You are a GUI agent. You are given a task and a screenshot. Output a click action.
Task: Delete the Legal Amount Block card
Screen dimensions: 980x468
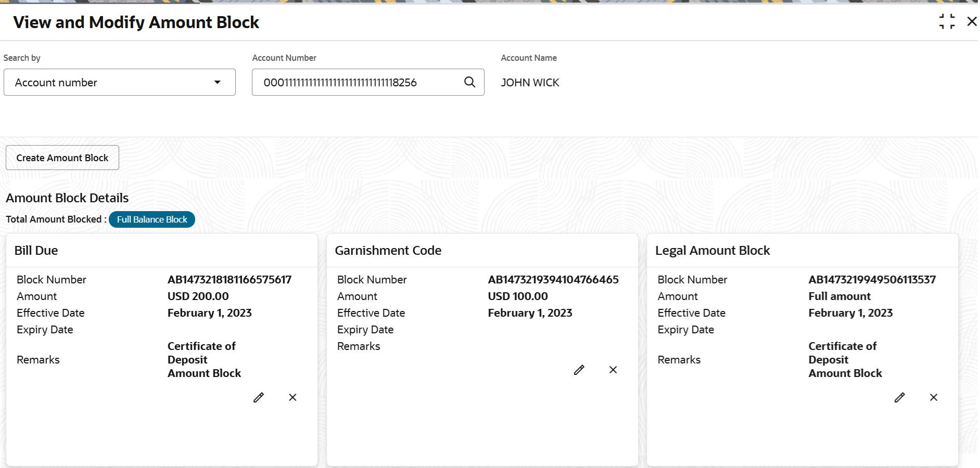point(934,397)
